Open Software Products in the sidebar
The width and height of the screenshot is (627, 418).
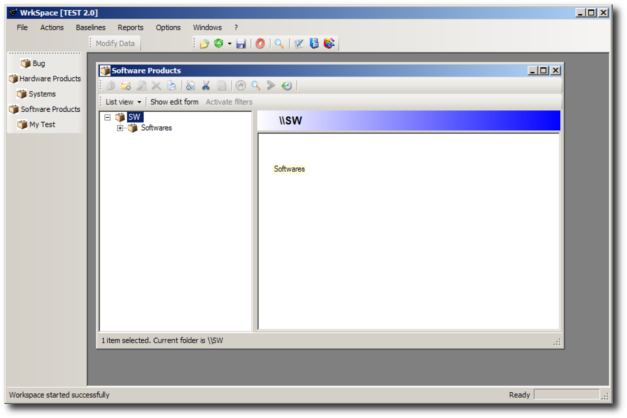[45, 109]
